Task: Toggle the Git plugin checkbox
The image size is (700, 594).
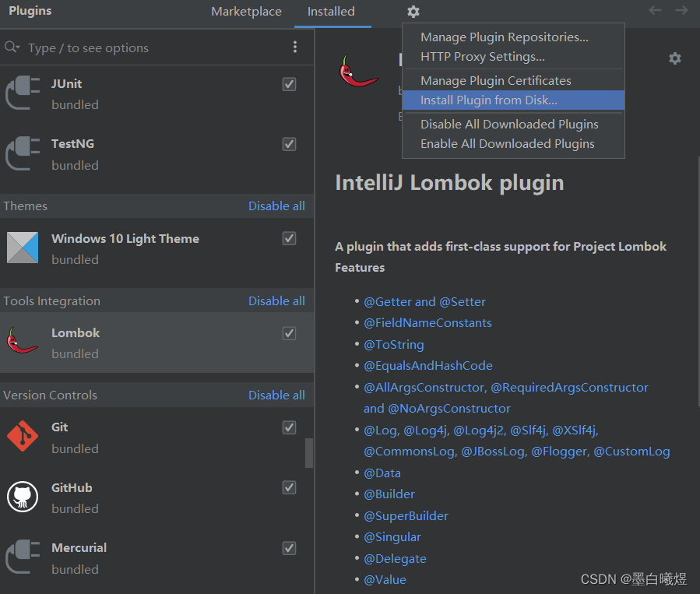Action: [x=290, y=427]
